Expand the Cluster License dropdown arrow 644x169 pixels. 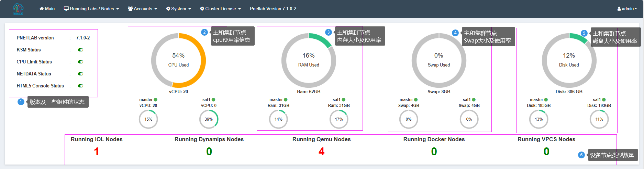coord(240,9)
